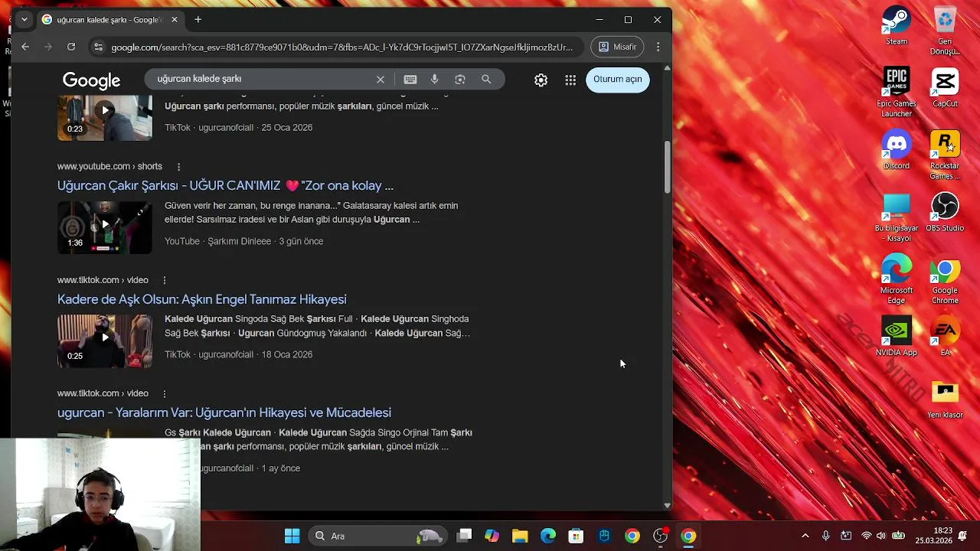
Task: Open Google Chrome desktop shortcut
Action: (x=945, y=279)
